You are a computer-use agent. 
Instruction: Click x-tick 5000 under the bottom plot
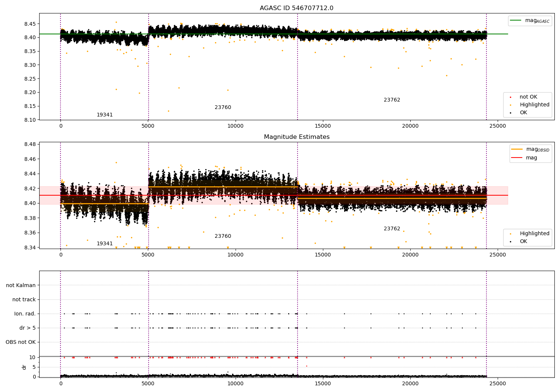148,384
